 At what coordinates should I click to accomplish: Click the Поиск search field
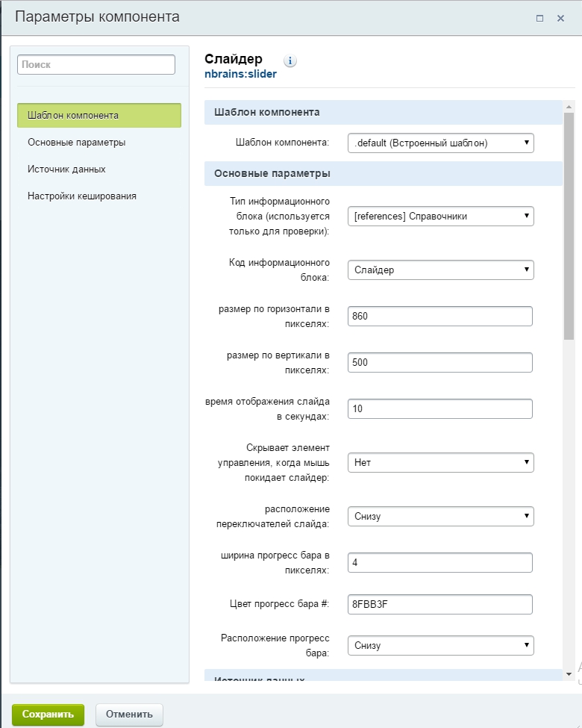(x=96, y=64)
